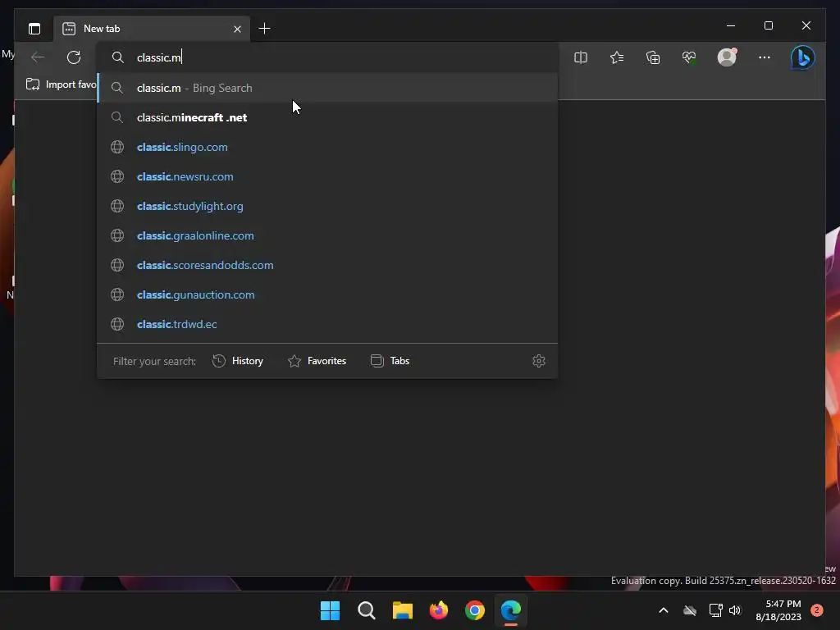Open File Explorer from taskbar

pos(402,610)
